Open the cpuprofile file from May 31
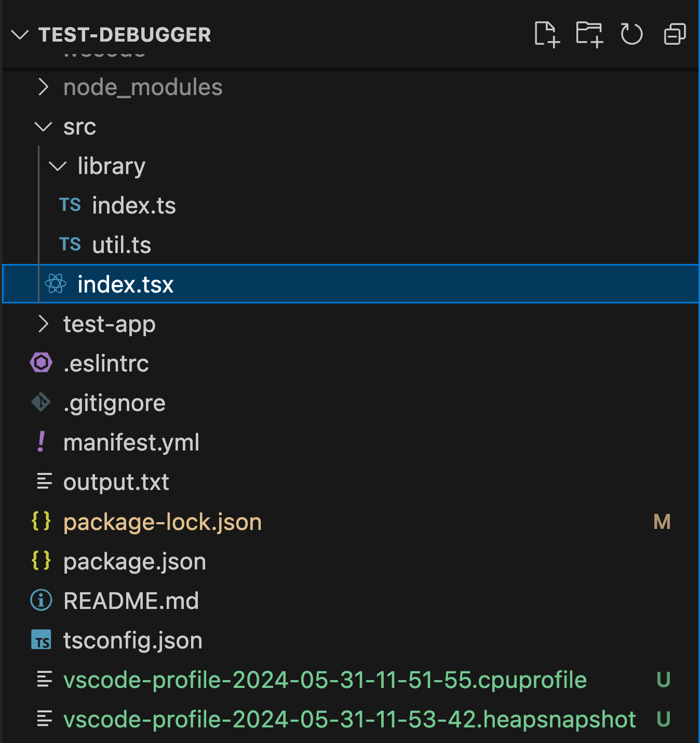This screenshot has width=700, height=743. coord(325,679)
